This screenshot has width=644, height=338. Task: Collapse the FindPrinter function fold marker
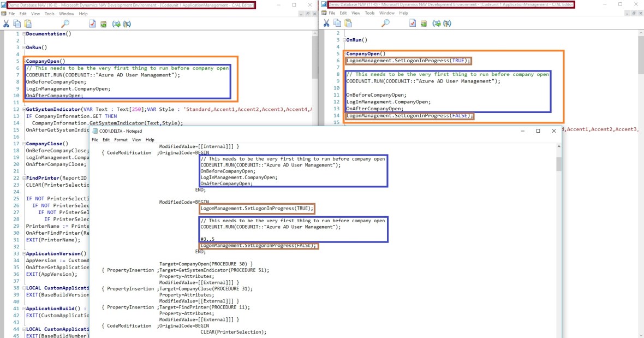tap(23, 179)
